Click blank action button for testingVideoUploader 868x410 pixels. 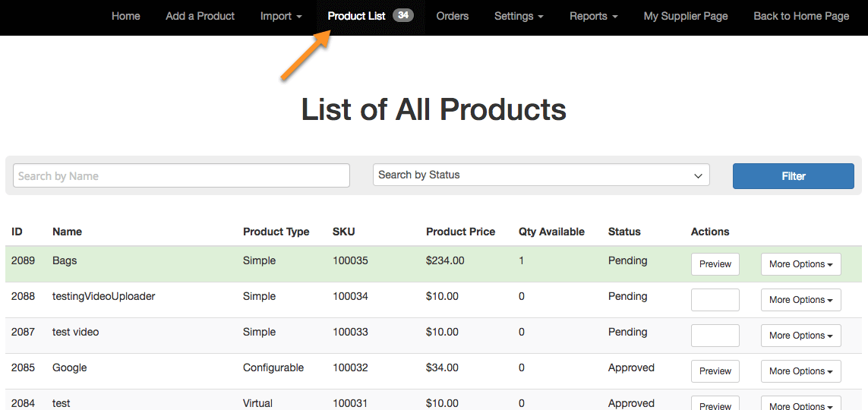[715, 300]
